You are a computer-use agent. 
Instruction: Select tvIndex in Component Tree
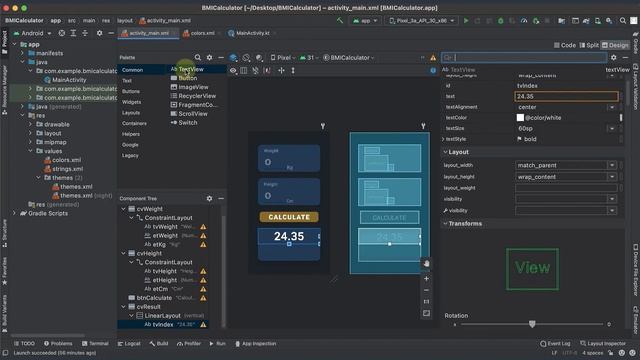(162, 324)
